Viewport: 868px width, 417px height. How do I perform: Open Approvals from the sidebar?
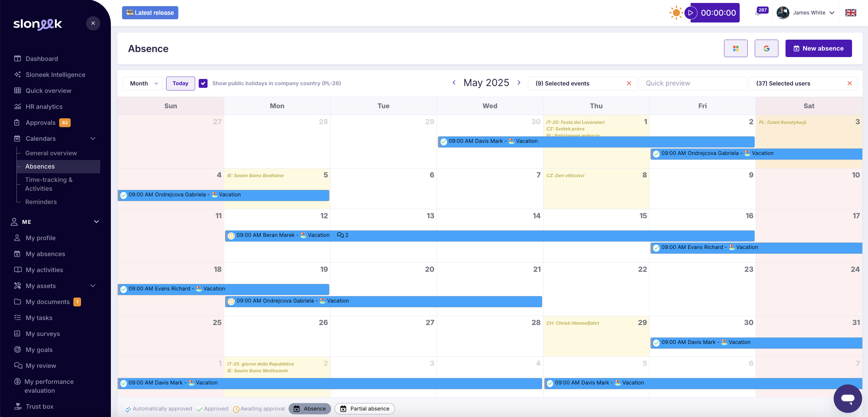click(41, 122)
